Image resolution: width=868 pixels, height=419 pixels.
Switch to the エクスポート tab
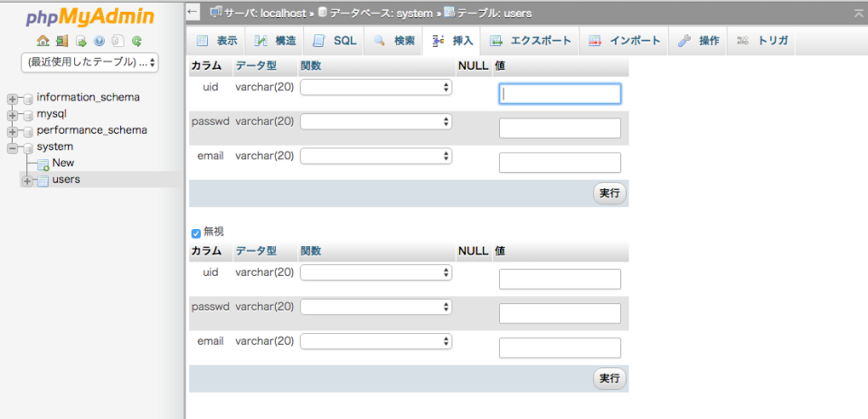[x=531, y=42]
